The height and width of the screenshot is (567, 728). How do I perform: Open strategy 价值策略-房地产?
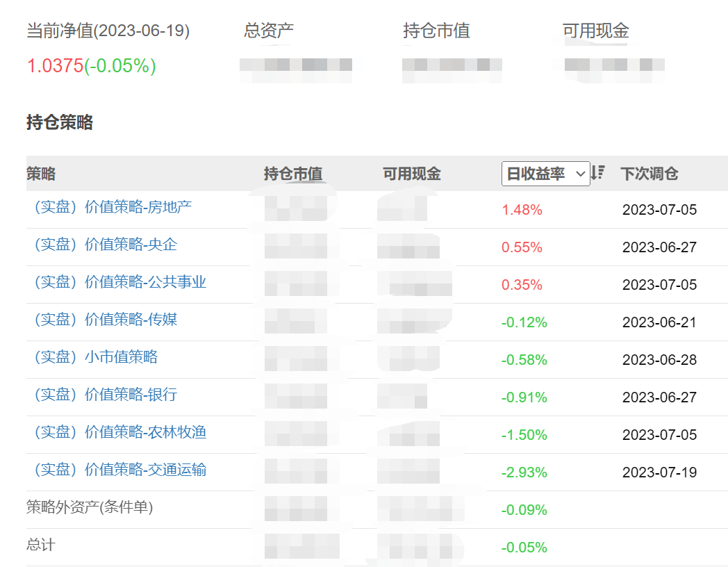pyautogui.click(x=113, y=207)
